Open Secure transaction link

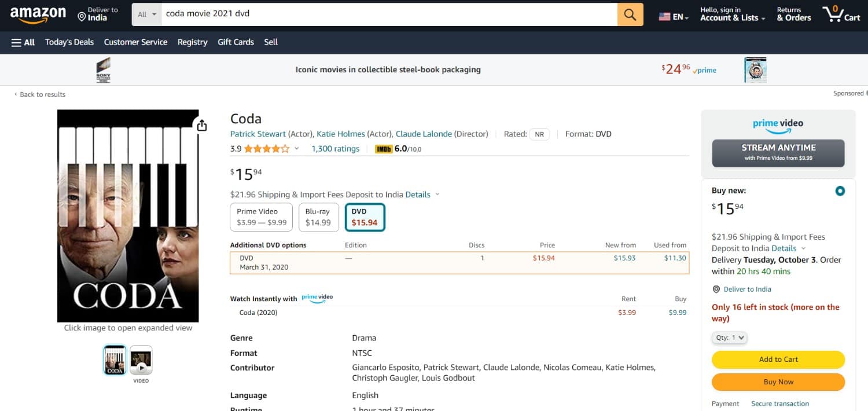(x=780, y=403)
